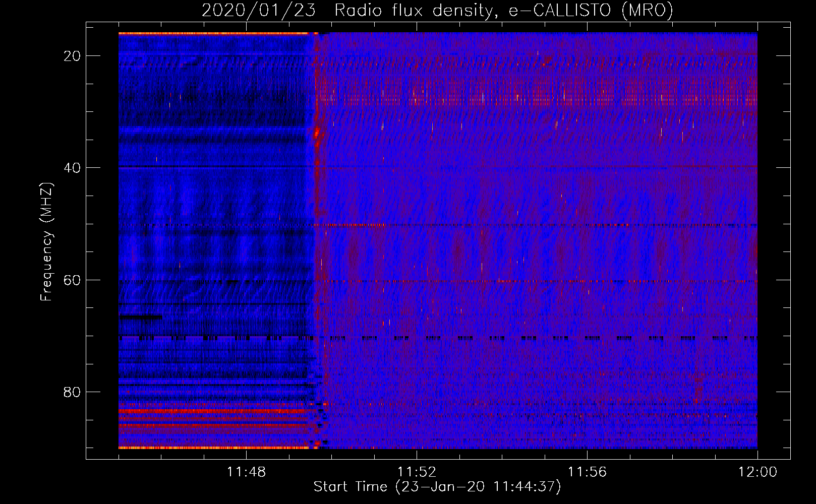This screenshot has height=504, width=816.
Task: Click the 11:56 time tick label
Action: pos(587,472)
